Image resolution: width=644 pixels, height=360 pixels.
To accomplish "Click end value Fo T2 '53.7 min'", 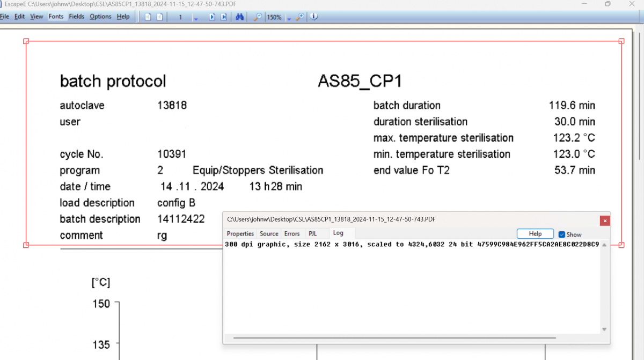I will [x=575, y=170].
